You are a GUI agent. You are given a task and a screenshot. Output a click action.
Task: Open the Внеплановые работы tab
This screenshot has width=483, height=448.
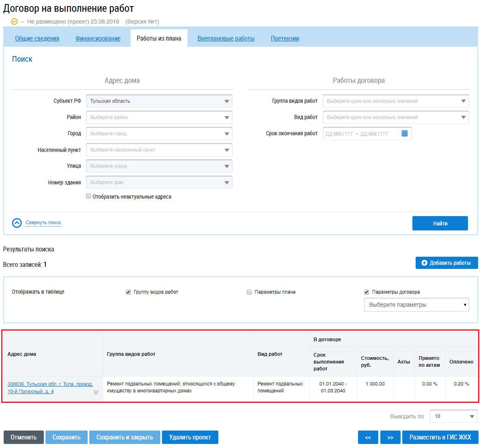(x=226, y=39)
